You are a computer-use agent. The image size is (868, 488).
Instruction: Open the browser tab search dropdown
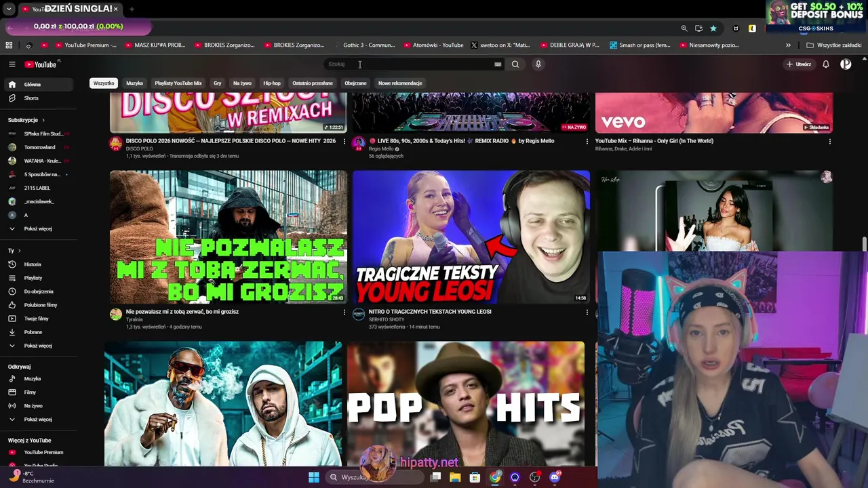click(x=9, y=9)
